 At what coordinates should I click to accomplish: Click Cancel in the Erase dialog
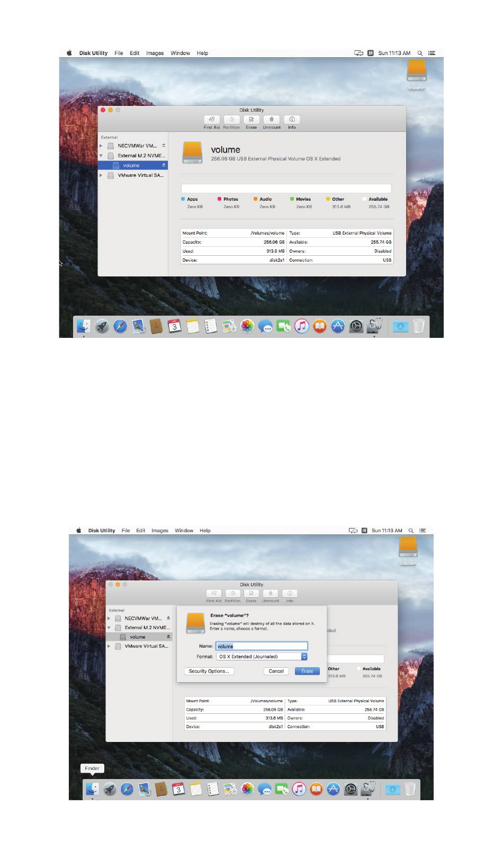[276, 671]
